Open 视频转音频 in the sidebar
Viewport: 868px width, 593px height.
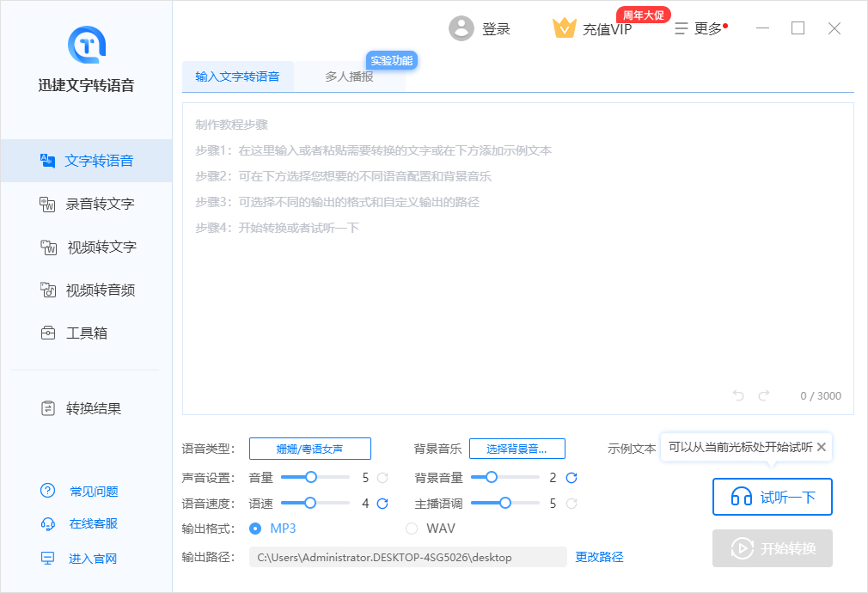pos(86,290)
